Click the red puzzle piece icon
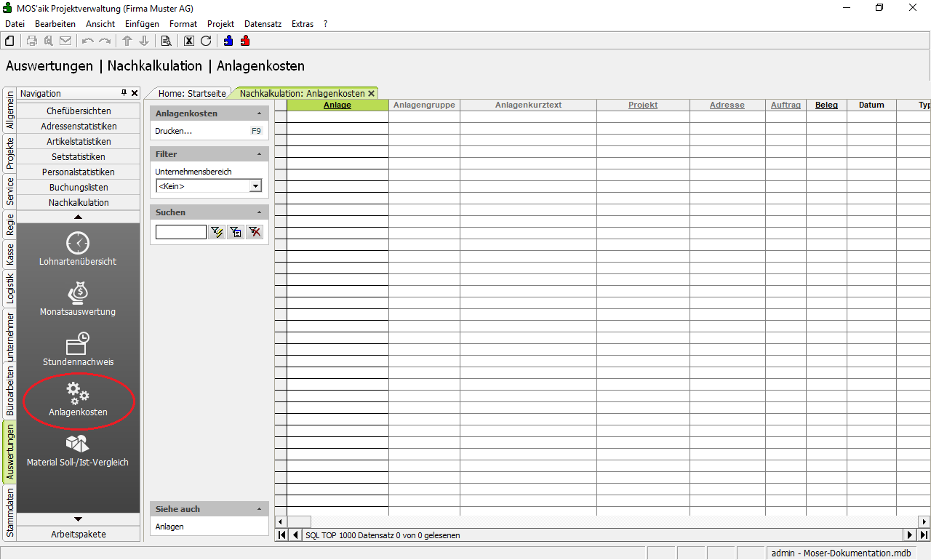This screenshot has height=560, width=931. tap(245, 41)
